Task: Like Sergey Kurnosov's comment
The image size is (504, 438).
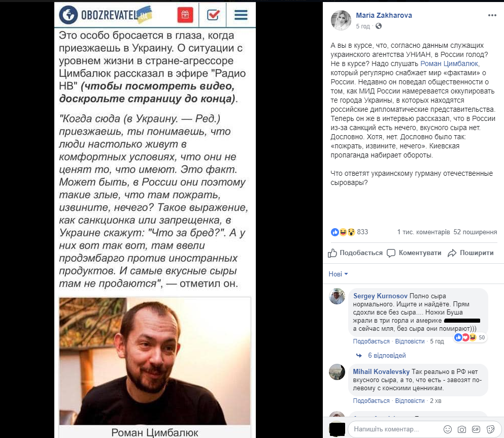Action: (371, 341)
